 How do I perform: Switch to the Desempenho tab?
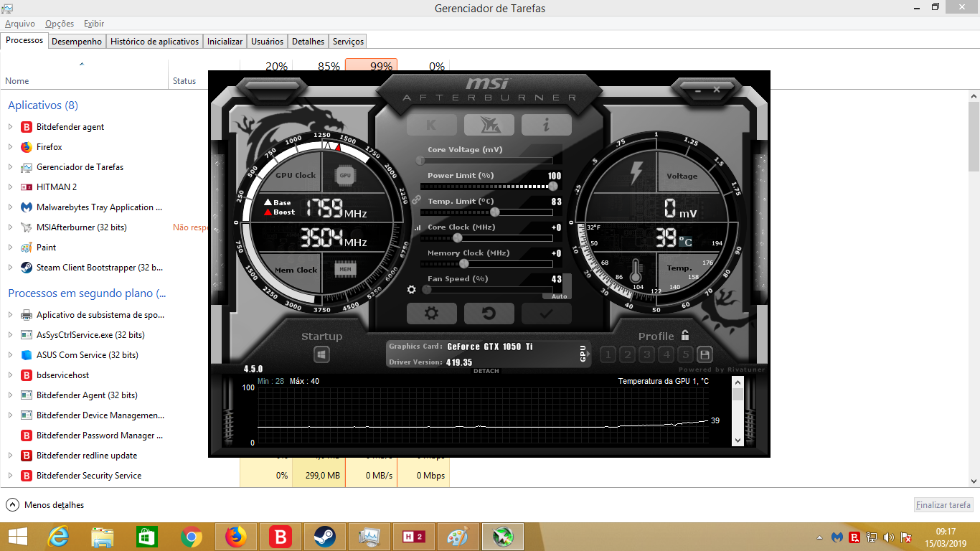click(x=77, y=42)
